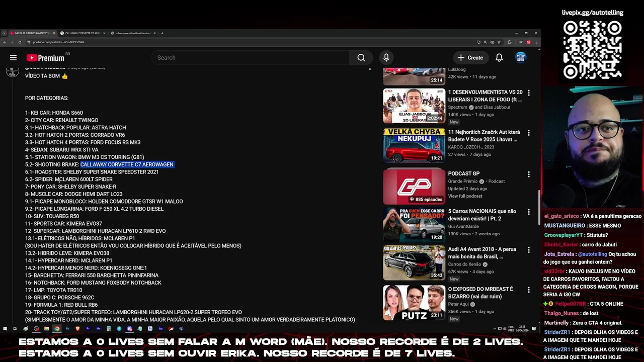644x362 pixels.
Task: Click the browser address bar URL
Action: click(x=58, y=42)
